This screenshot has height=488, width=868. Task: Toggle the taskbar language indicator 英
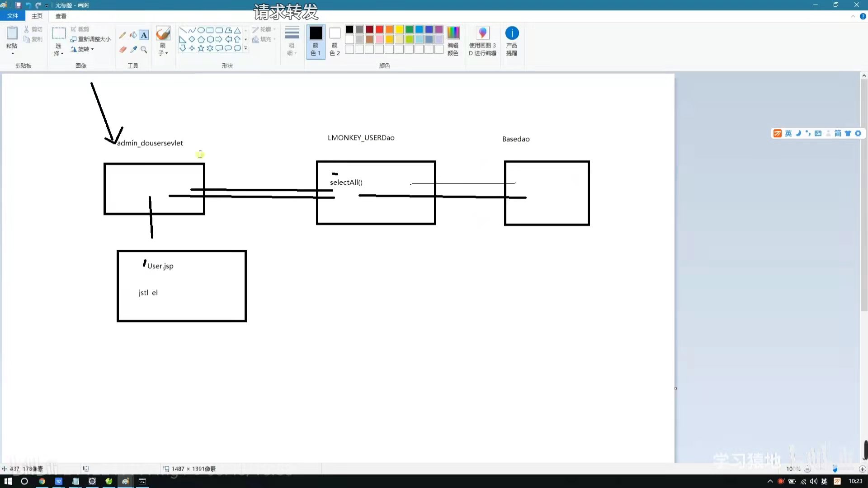coord(824,481)
